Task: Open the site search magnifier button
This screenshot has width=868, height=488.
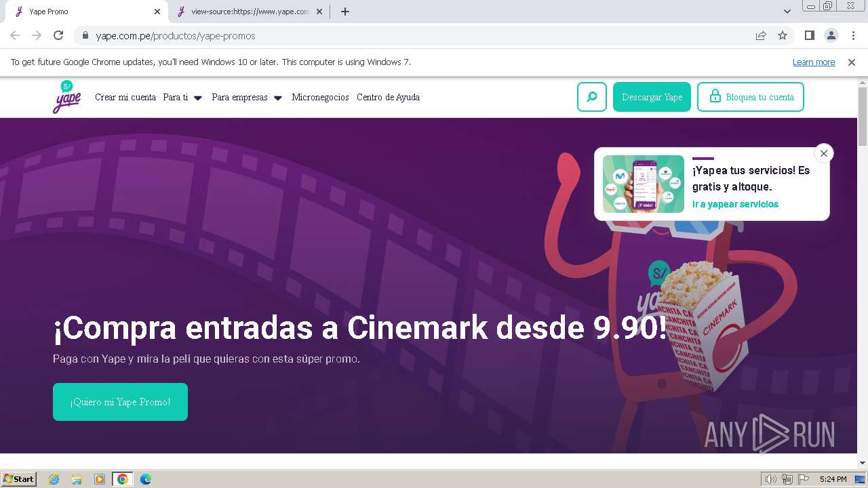Action: (592, 97)
